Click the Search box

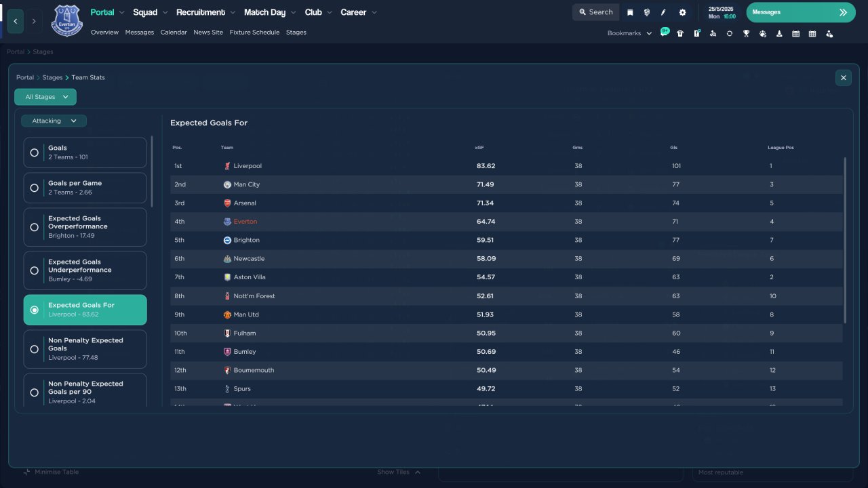tap(596, 12)
